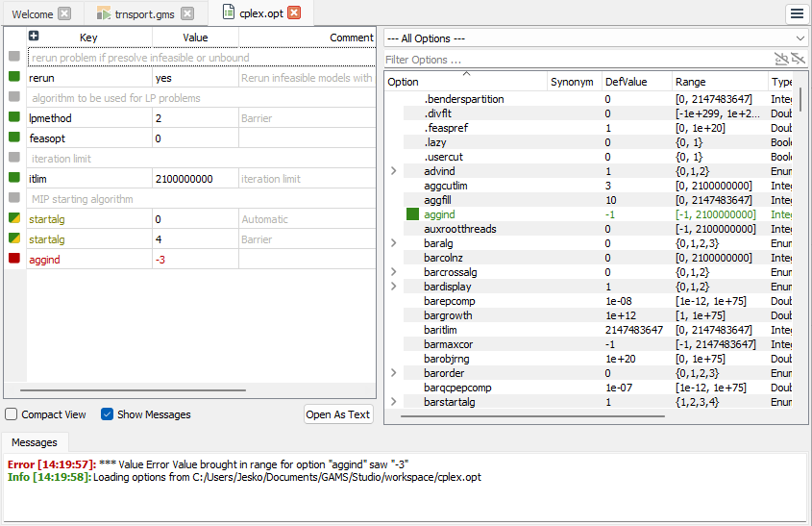Screen dimensions: 812x526
Task: Click the first filter icon in Filter Options
Action: (x=781, y=60)
